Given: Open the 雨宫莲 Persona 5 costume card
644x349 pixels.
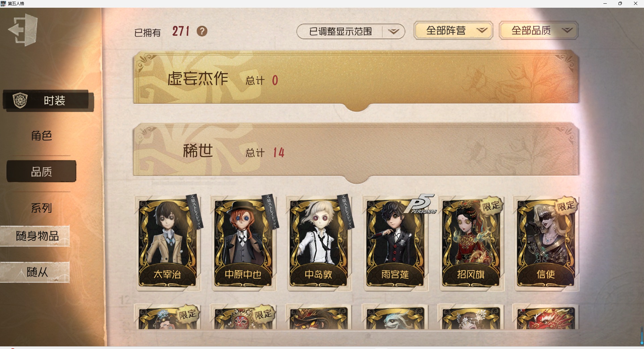Looking at the screenshot, I should click(x=395, y=243).
